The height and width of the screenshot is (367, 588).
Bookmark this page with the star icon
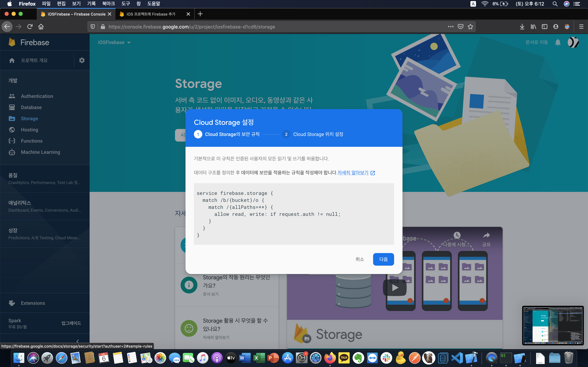tap(470, 27)
